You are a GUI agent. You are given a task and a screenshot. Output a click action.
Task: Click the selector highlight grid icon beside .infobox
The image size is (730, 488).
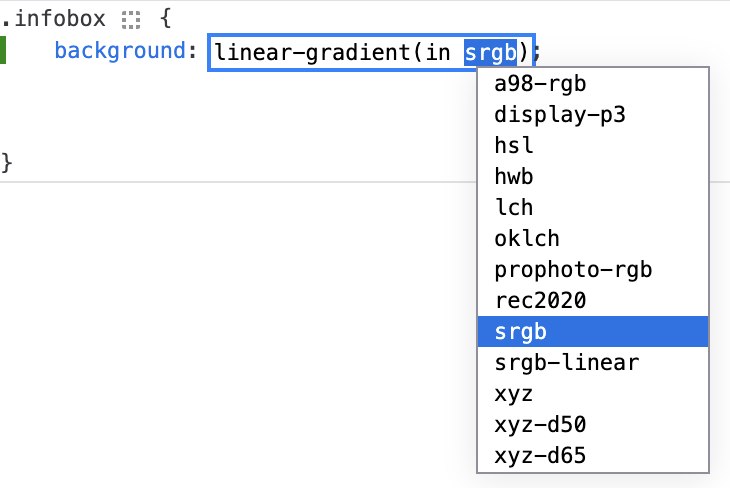(131, 18)
